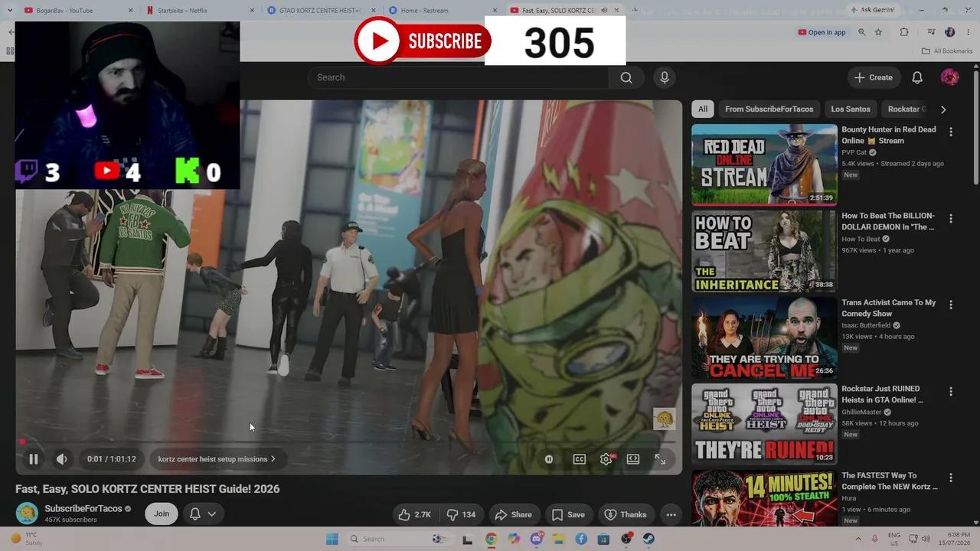
Task: Open the notification bell dropdown for the channel
Action: tap(203, 514)
